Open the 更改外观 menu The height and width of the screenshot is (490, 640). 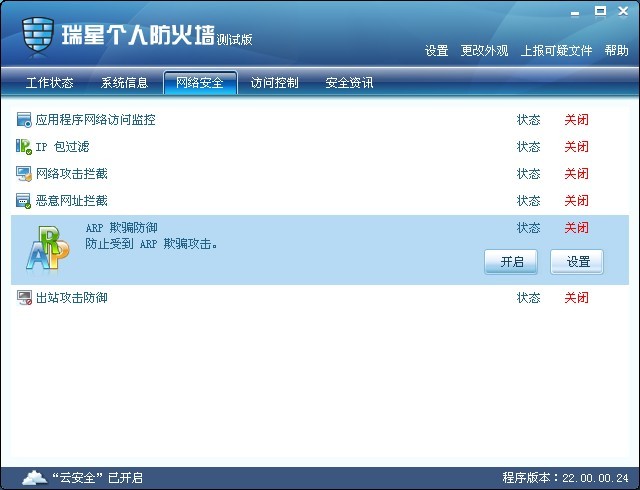484,51
